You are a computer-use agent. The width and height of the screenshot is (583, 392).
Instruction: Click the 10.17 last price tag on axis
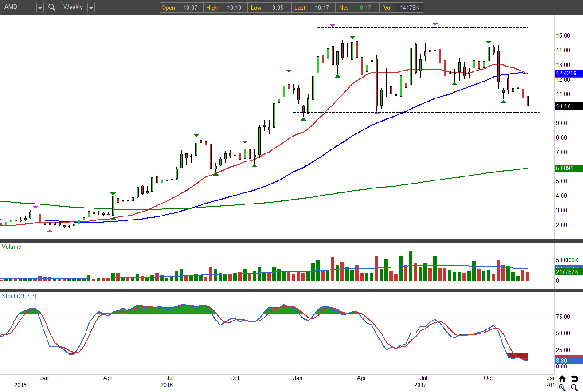[x=567, y=106]
